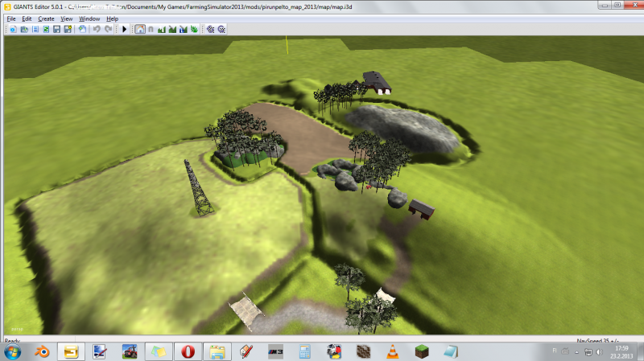
Task: Launch Minecraft from the grass block icon
Action: (422, 352)
